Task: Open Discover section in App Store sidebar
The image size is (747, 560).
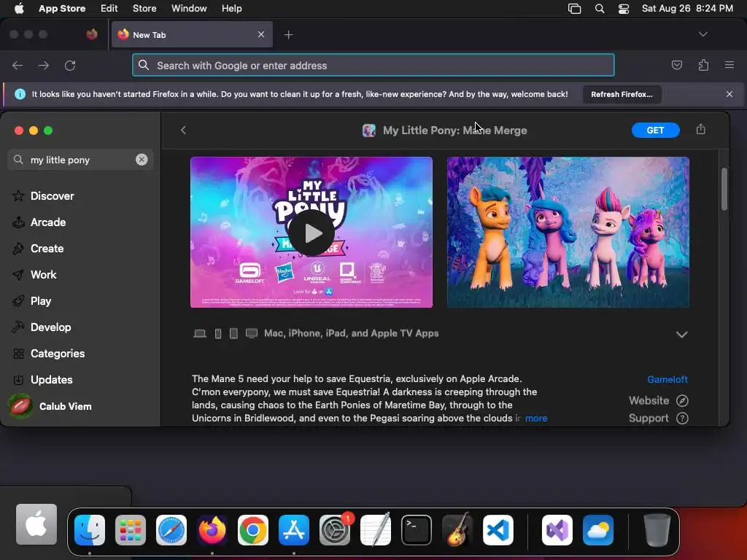Action: [x=52, y=195]
